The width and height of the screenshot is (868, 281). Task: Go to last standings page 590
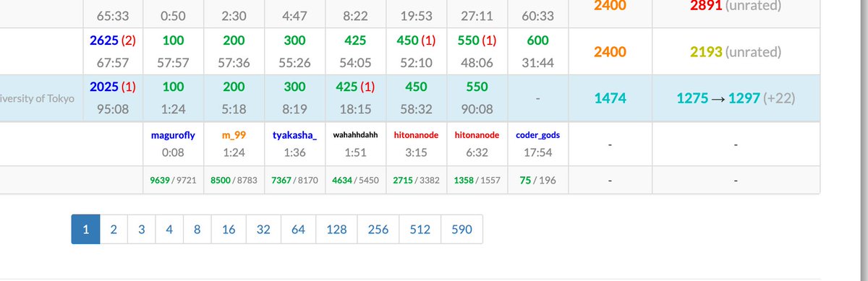click(x=461, y=230)
